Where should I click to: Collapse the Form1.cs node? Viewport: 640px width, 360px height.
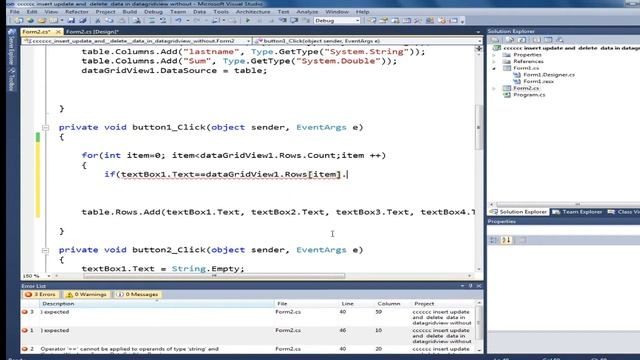[x=494, y=68]
